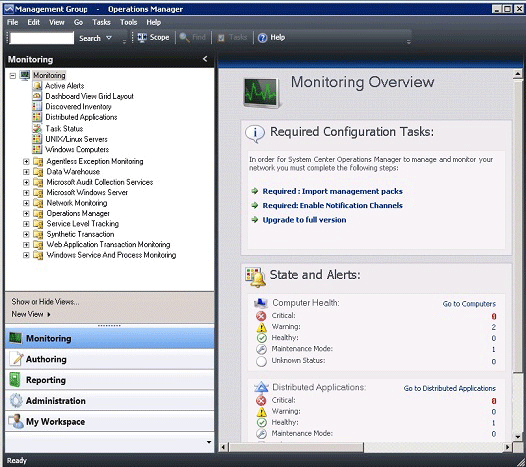Screen dimensions: 526x467
Task: Click the Monitoring Overview monitor graphic
Action: (261, 93)
